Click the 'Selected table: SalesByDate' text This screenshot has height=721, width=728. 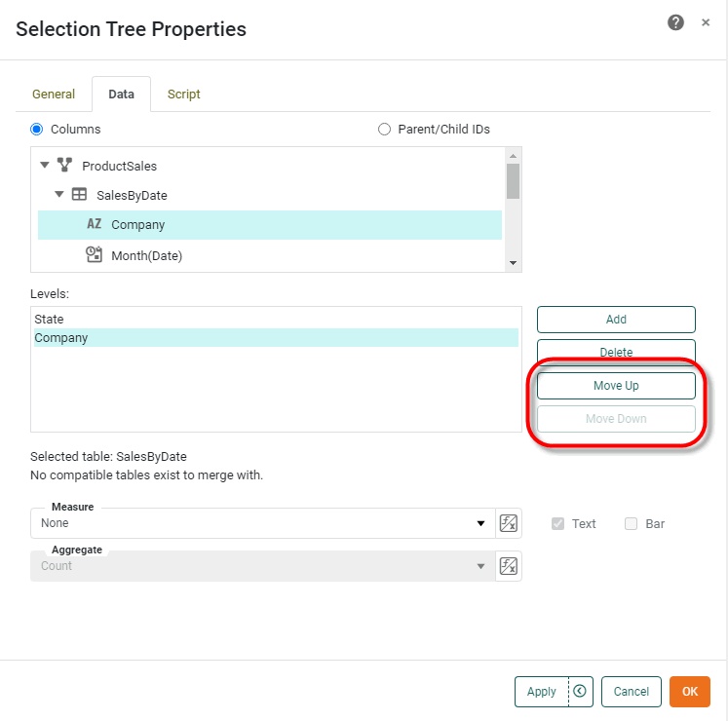[108, 457]
